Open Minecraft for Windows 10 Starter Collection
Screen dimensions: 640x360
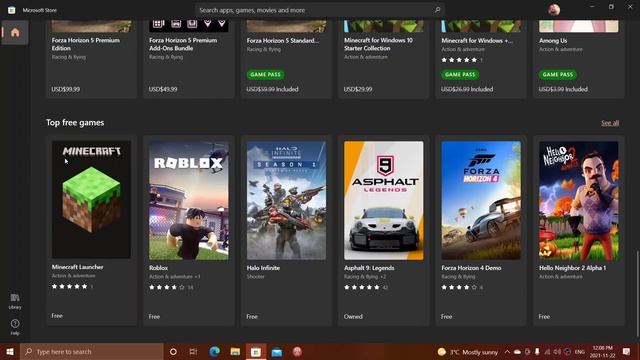pos(384,59)
